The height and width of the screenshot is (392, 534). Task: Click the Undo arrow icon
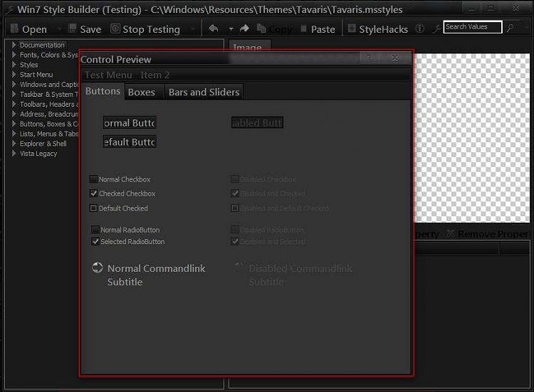214,28
